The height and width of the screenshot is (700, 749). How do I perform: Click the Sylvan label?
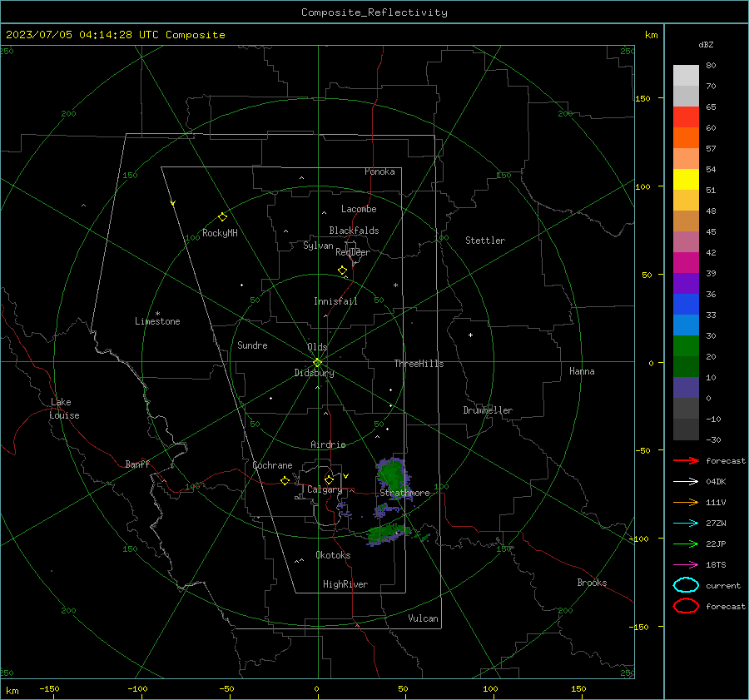click(318, 246)
